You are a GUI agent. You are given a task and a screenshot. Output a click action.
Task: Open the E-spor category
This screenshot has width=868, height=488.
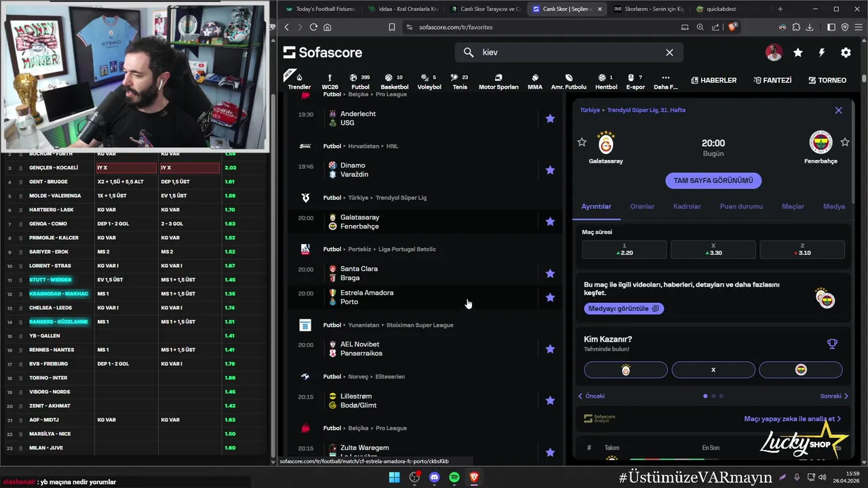(x=635, y=81)
